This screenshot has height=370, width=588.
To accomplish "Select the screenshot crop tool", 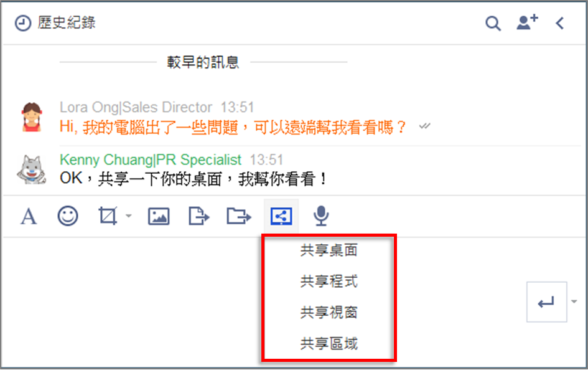I will click(108, 216).
